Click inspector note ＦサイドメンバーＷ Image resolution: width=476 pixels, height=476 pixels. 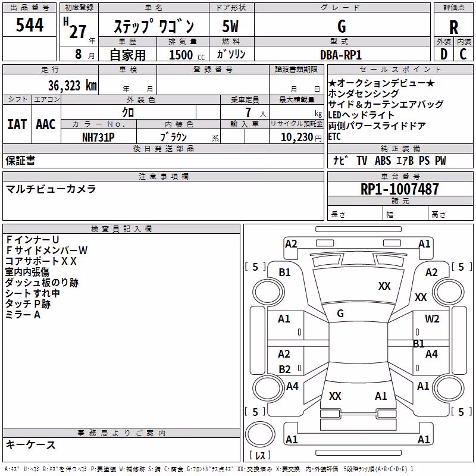tap(46, 250)
